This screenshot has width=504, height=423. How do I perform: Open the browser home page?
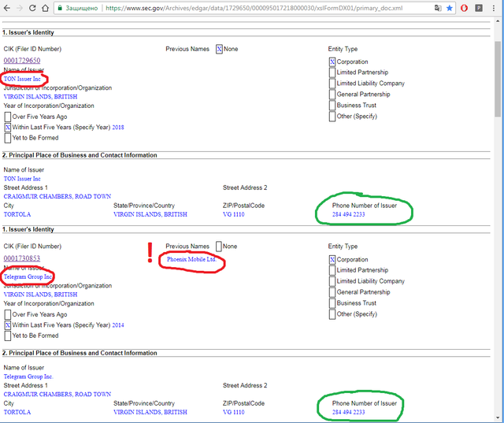pyautogui.click(x=46, y=8)
